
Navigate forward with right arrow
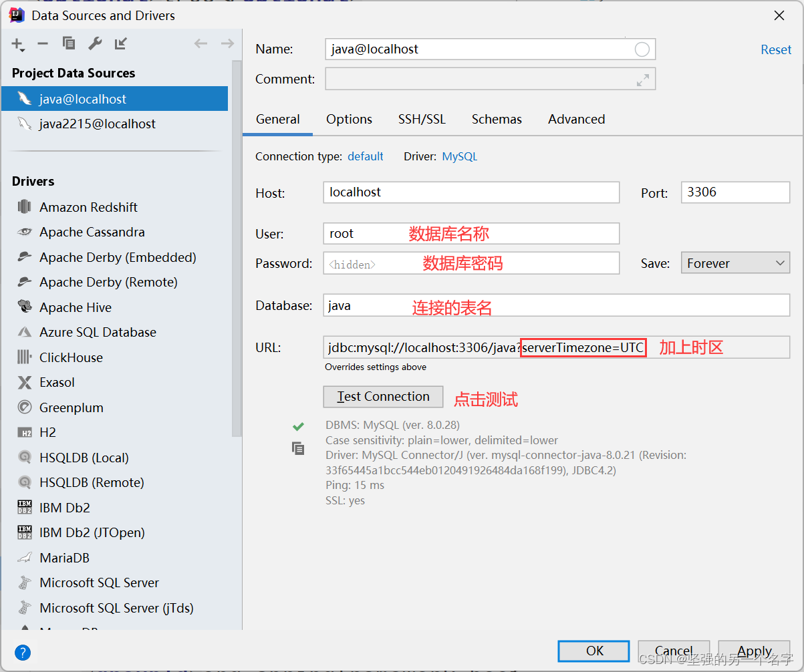(227, 43)
